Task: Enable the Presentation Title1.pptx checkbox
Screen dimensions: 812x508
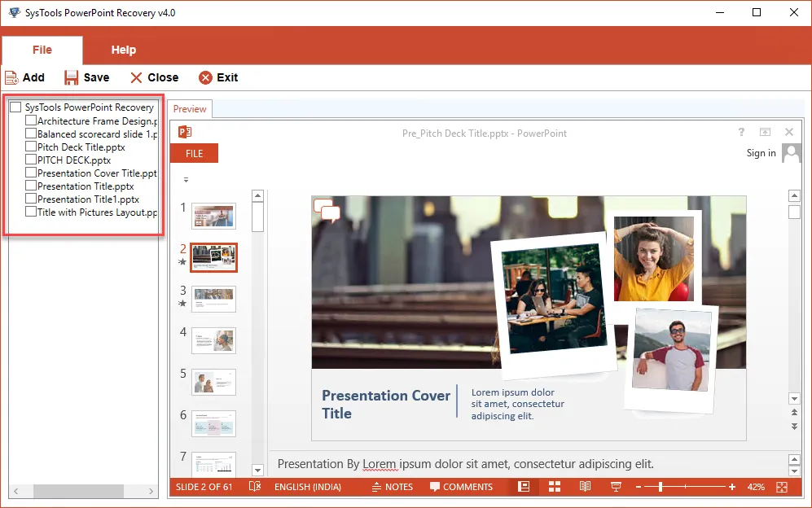Action: coord(31,199)
